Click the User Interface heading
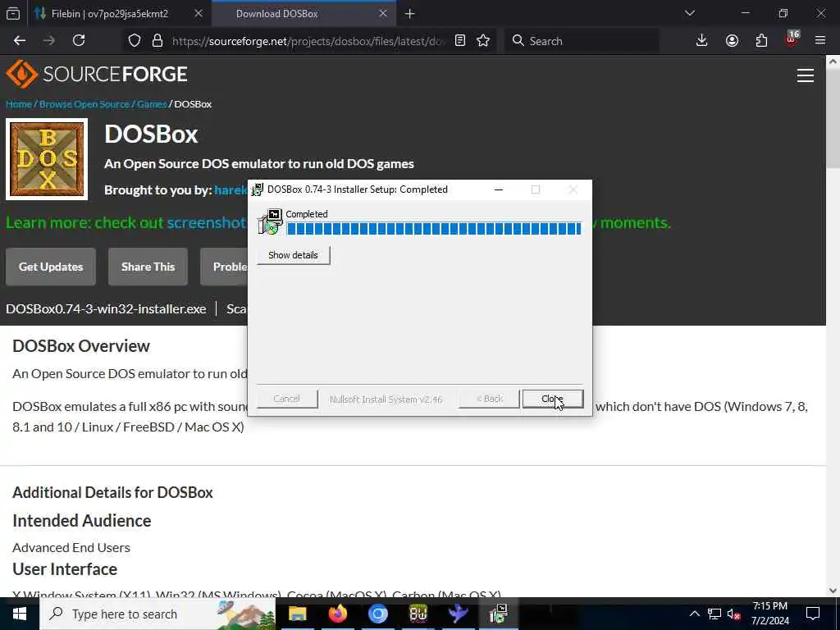 pos(65,569)
